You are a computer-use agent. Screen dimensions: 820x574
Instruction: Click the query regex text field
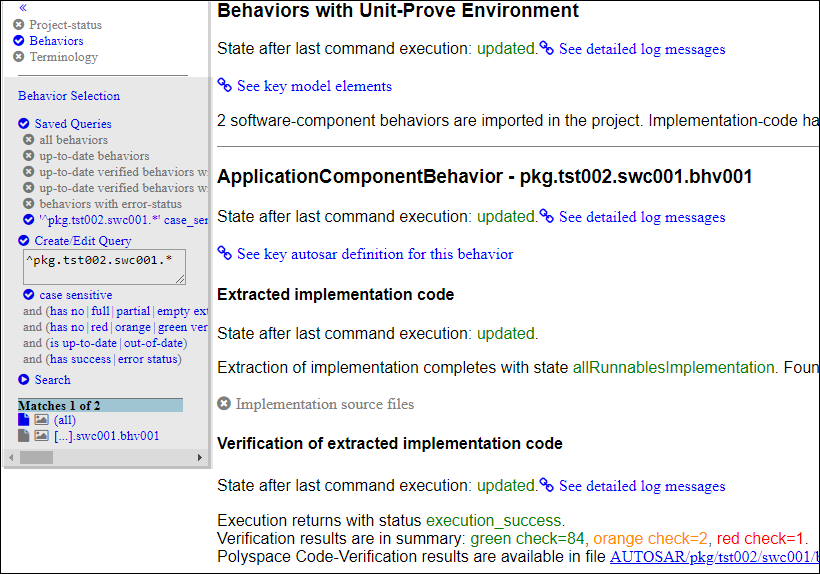click(x=103, y=267)
